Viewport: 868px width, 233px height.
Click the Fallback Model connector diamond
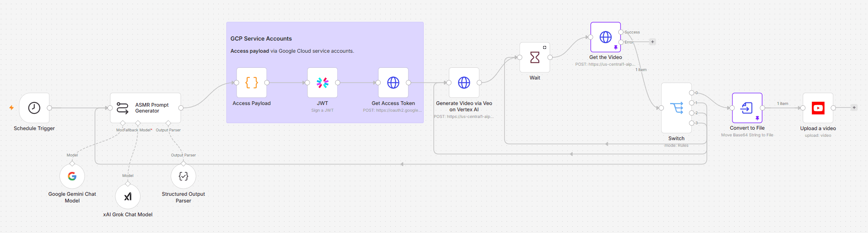pos(138,123)
